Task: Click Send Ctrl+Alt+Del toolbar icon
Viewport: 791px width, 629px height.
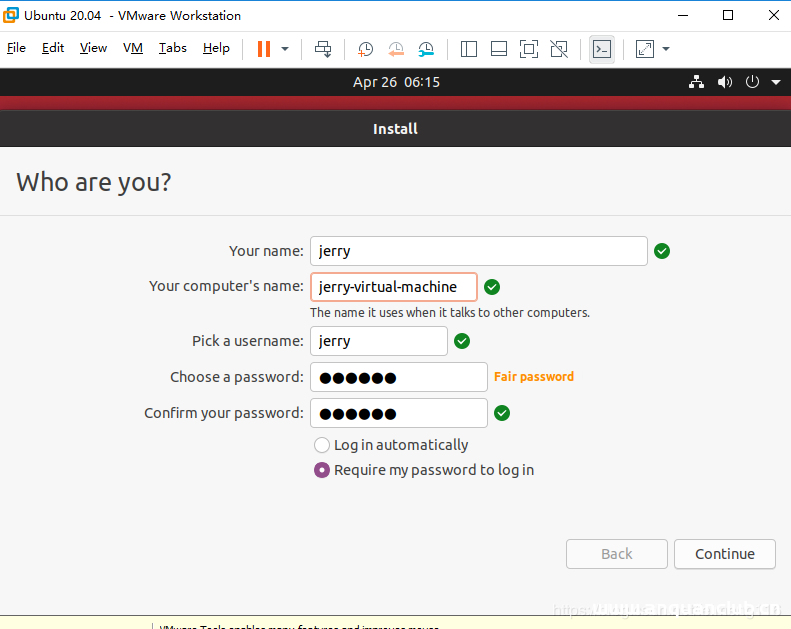Action: (323, 49)
